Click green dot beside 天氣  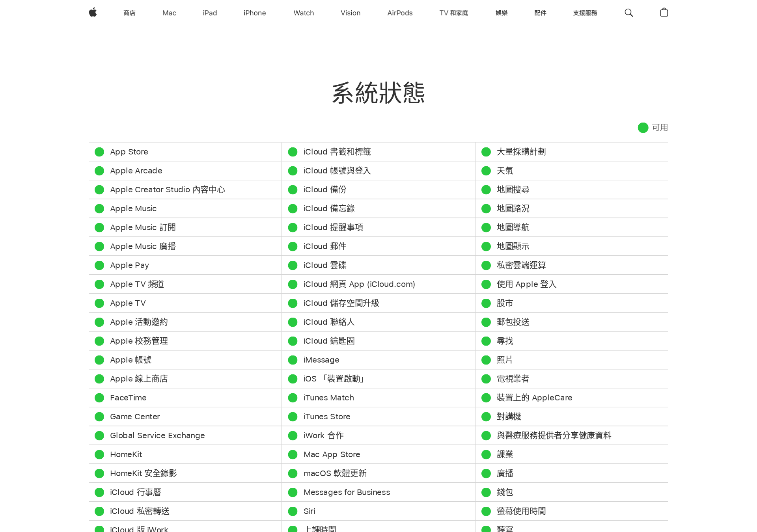[486, 171]
